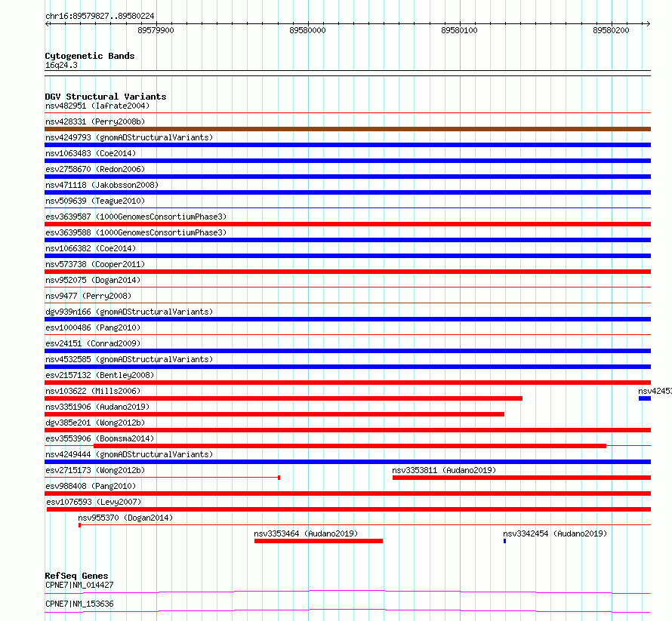Click the red bar under nsv3351906
The height and width of the screenshot is (621, 672).
274,414
